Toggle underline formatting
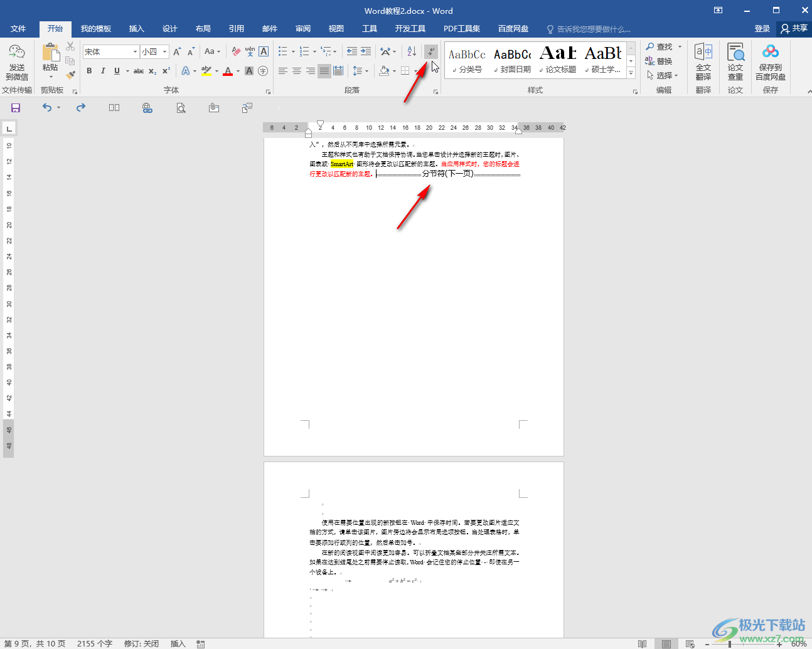The image size is (812, 649). (x=117, y=71)
